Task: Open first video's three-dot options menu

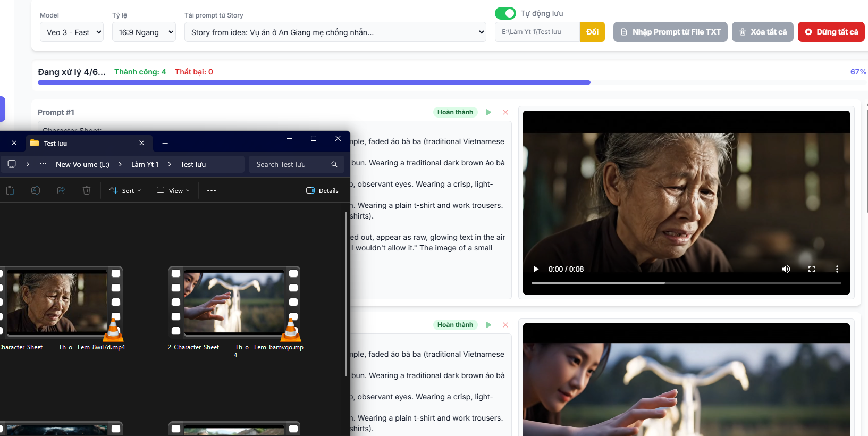Action: [837, 269]
